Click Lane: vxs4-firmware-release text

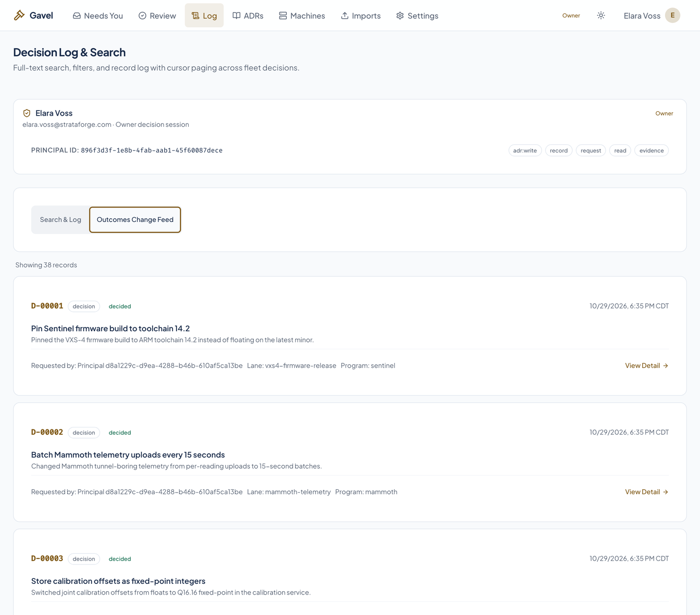coord(292,366)
